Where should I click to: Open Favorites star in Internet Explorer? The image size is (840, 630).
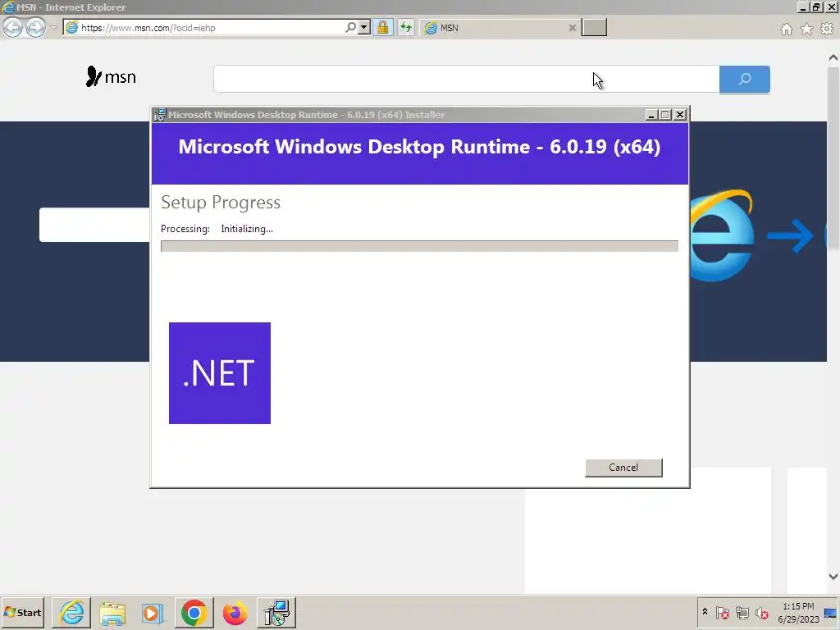pyautogui.click(x=807, y=29)
